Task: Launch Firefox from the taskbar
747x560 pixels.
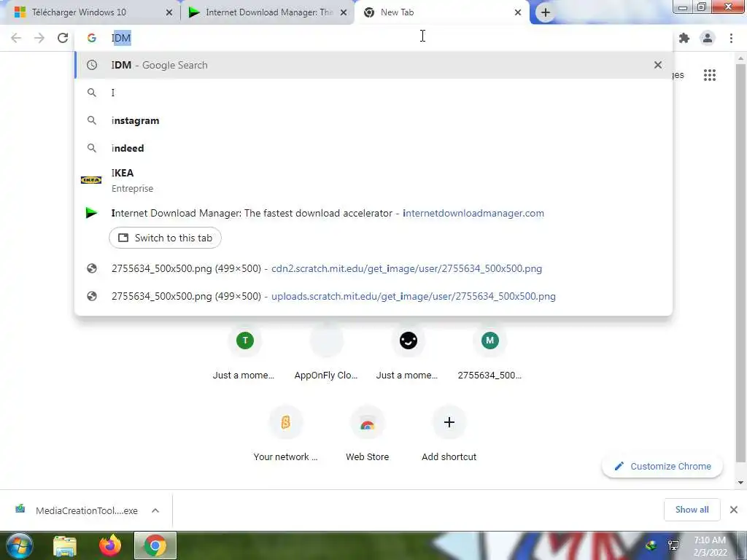Action: click(x=110, y=545)
